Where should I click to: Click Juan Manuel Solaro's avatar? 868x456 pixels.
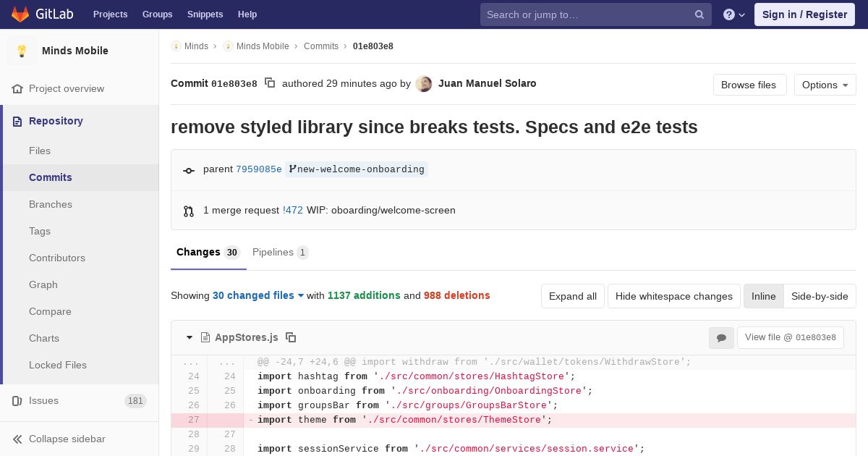coord(424,84)
